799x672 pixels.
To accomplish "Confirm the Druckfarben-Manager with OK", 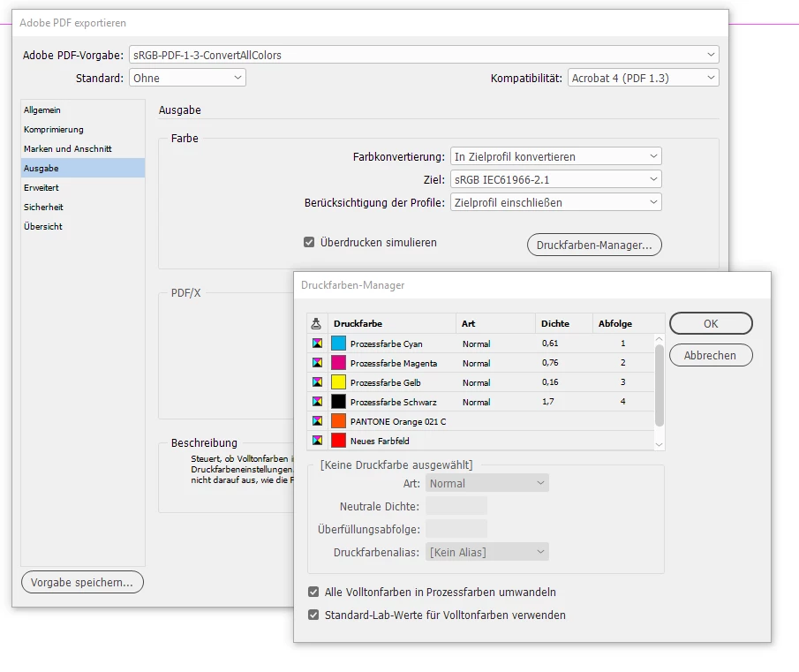I will coord(711,323).
